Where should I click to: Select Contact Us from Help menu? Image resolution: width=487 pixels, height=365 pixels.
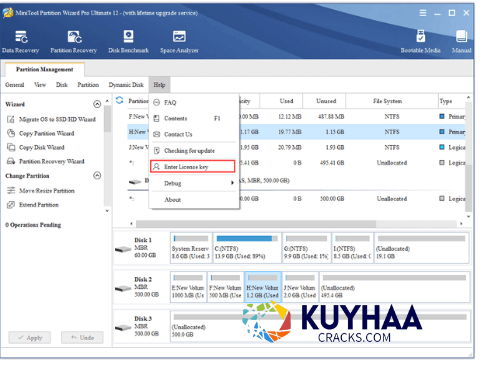(194, 134)
